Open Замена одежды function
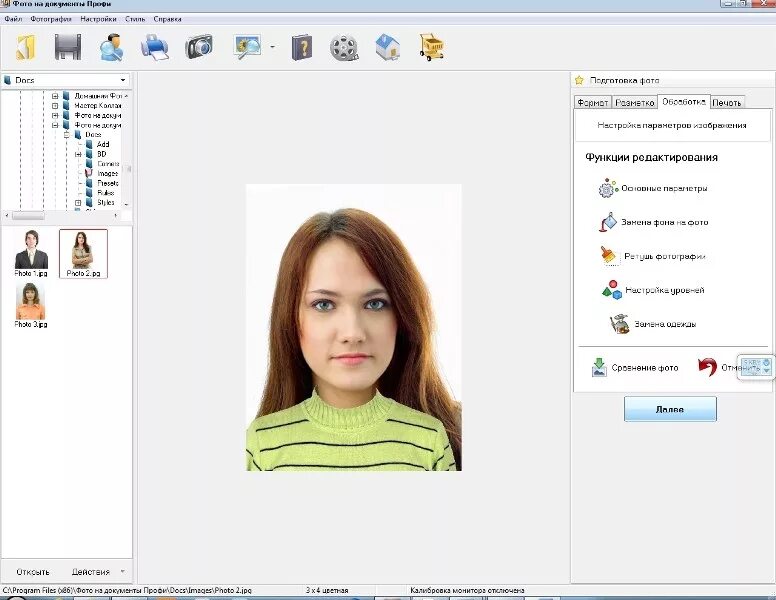Viewport: 776px width, 600px height. (665, 324)
